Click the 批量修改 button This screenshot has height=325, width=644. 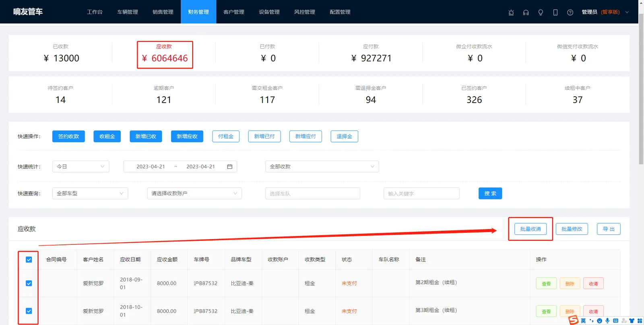[x=572, y=229]
